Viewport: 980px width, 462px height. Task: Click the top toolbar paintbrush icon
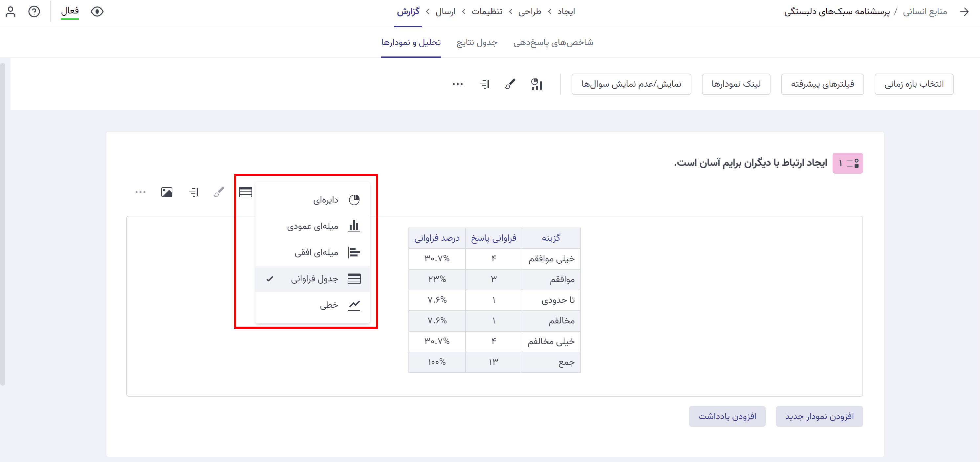pos(510,84)
